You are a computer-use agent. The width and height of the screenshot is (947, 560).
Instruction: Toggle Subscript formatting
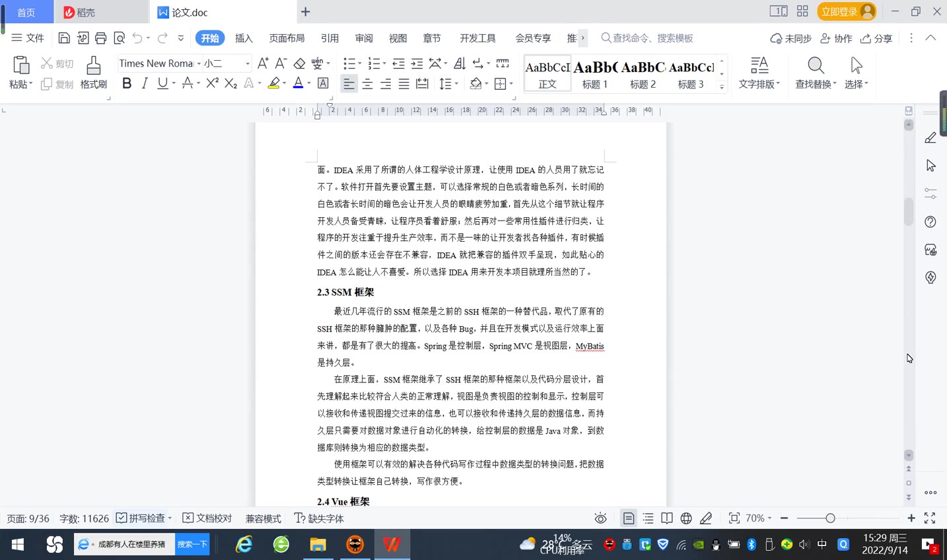pyautogui.click(x=230, y=83)
